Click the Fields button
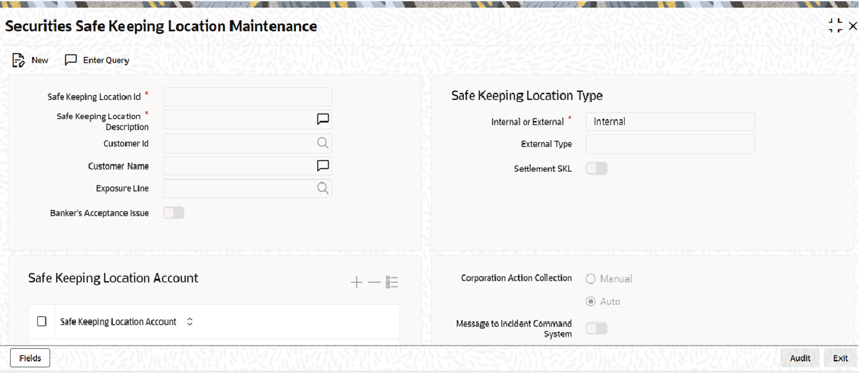Image resolution: width=868 pixels, height=392 pixels. [30, 358]
